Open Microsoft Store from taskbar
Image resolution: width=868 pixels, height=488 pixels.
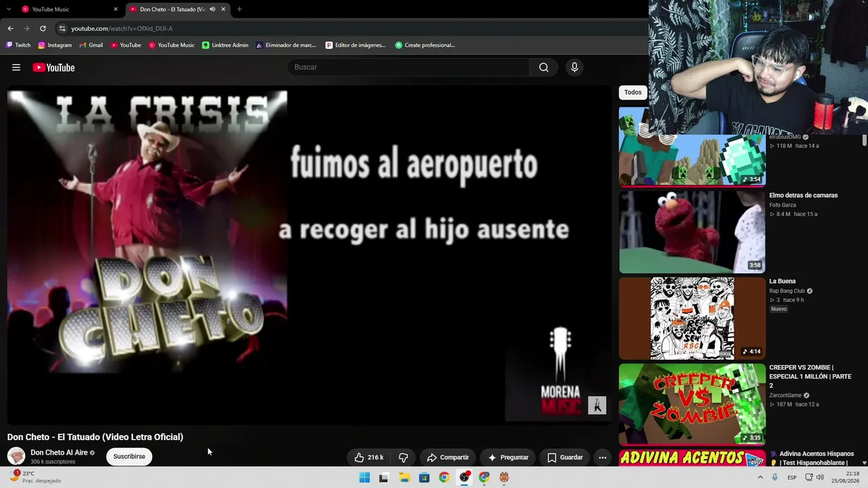(424, 477)
